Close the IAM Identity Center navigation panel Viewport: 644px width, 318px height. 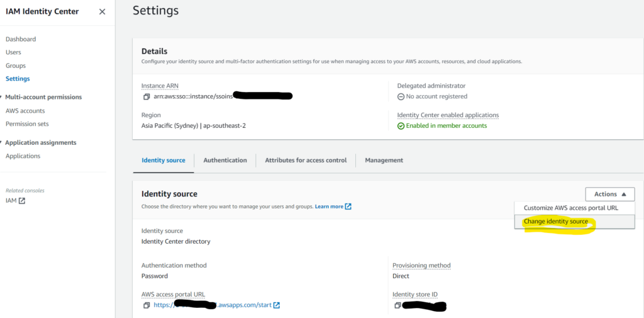(103, 11)
